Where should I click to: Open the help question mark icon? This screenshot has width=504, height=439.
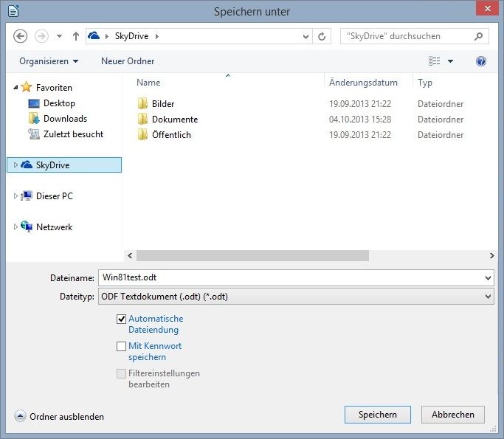(481, 61)
